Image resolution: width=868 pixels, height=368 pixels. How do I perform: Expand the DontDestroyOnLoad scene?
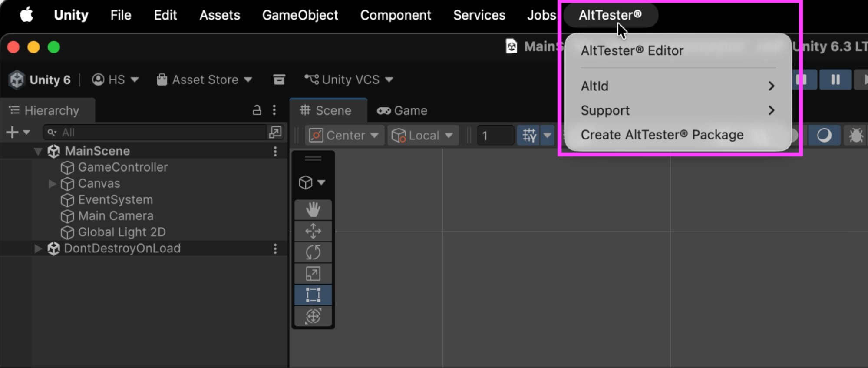[38, 249]
